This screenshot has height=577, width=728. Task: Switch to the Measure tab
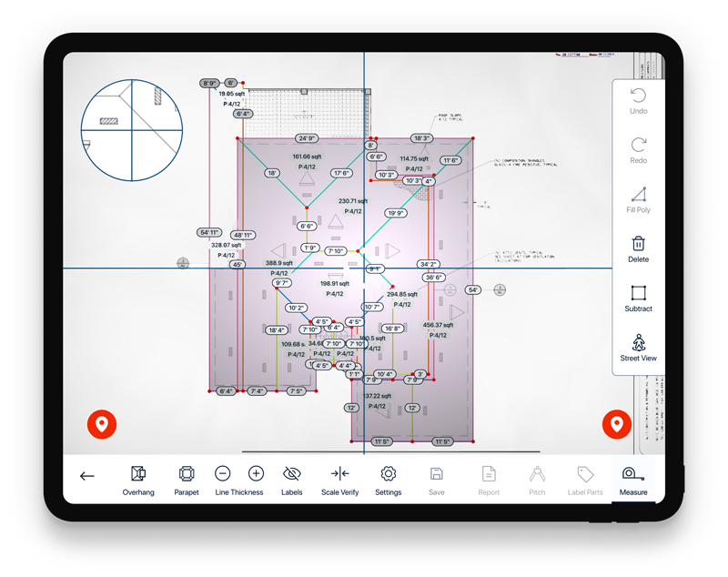click(x=633, y=479)
